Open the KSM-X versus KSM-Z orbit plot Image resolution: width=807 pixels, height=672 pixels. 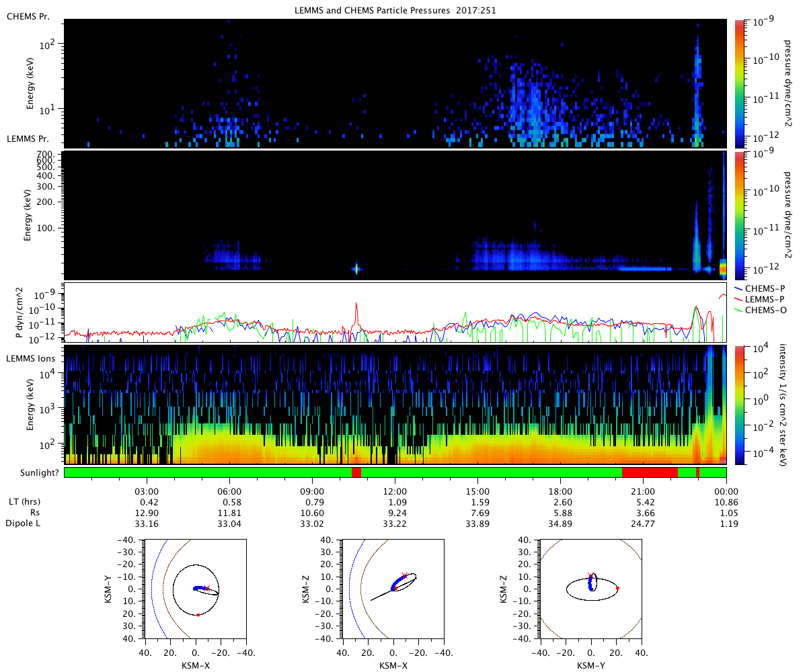pos(393,589)
